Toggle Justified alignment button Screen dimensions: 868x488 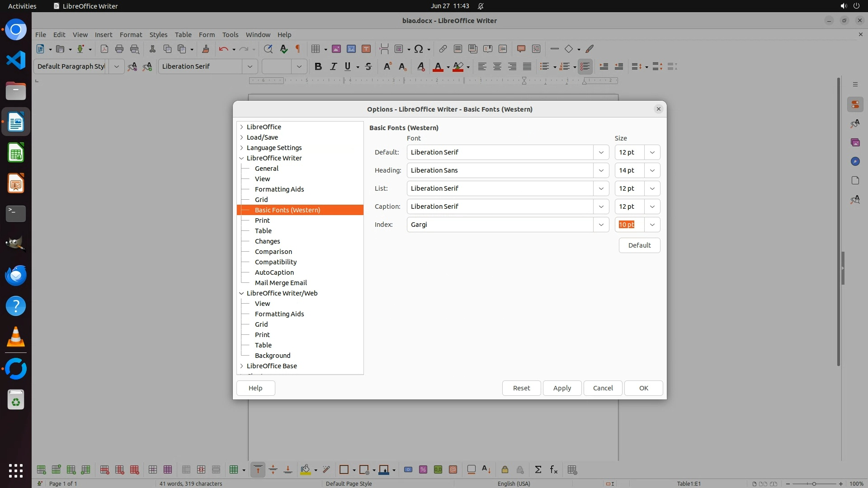[527, 66]
